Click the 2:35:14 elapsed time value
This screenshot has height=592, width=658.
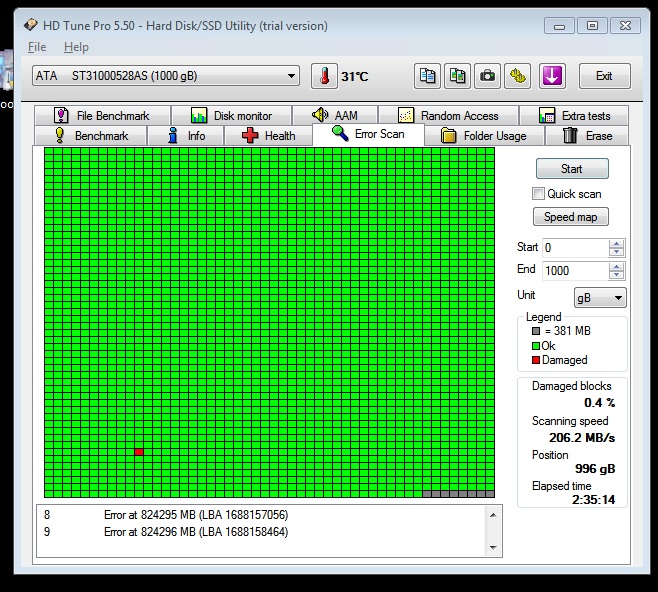coord(593,500)
